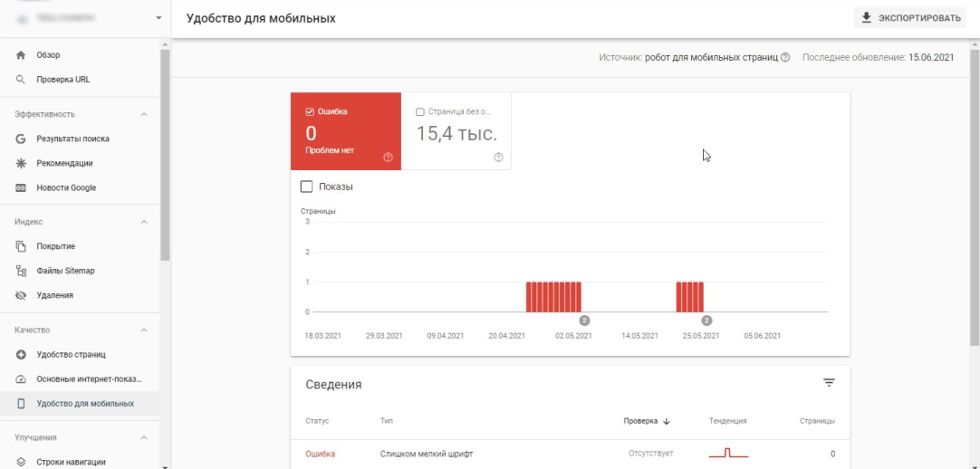The image size is (980, 469).
Task: Open the Результаты поиска Google icon
Action: 21,139
